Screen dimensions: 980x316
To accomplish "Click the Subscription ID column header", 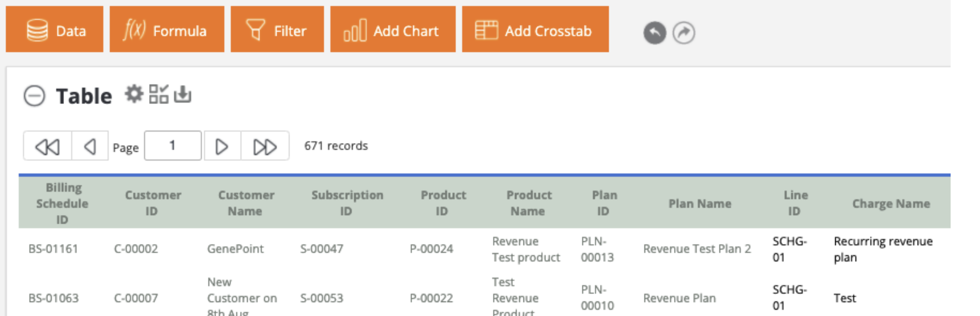I will click(347, 203).
